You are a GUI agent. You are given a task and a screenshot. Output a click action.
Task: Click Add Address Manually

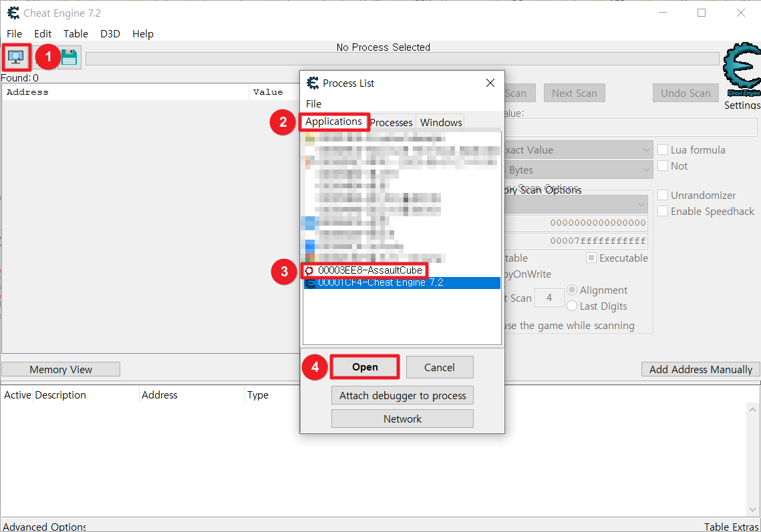tap(700, 370)
